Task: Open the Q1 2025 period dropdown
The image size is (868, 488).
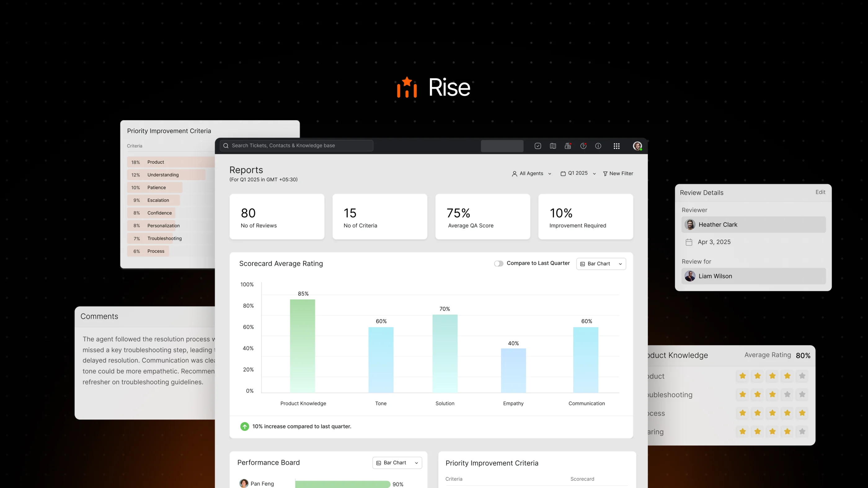Action: [x=578, y=174]
